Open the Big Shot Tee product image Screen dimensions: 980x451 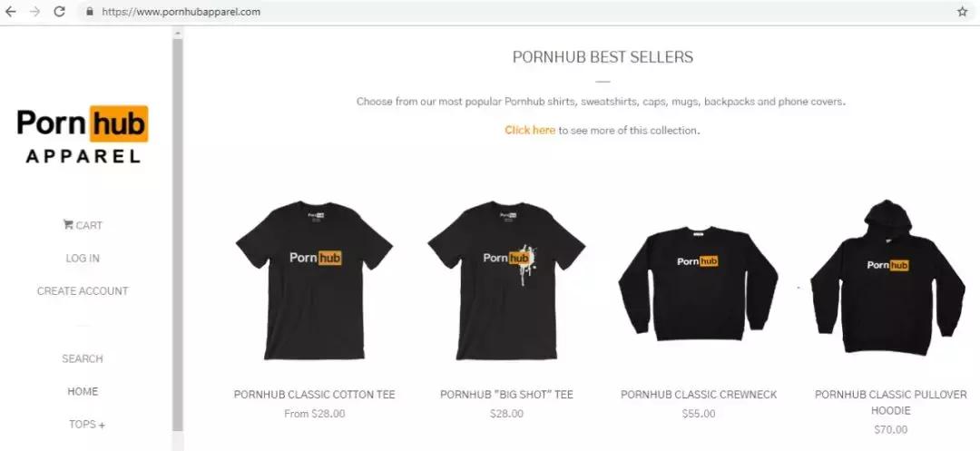(x=506, y=279)
